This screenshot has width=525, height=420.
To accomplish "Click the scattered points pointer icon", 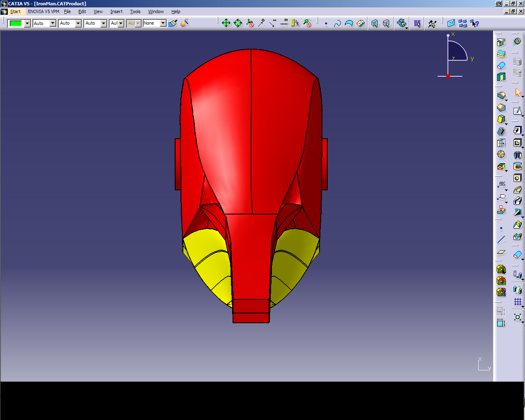I will [432, 24].
